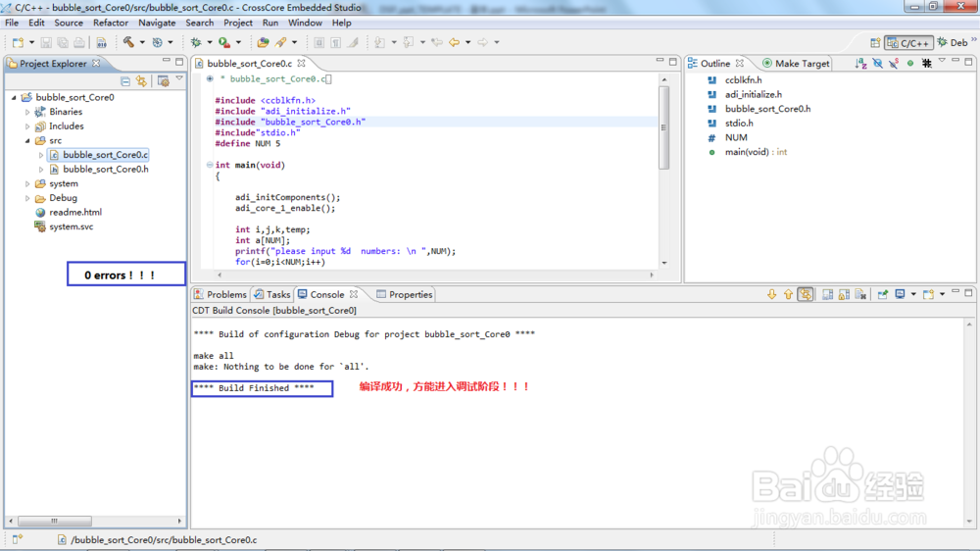The image size is (980, 551).
Task: Switch to the Problems tab
Action: (220, 294)
